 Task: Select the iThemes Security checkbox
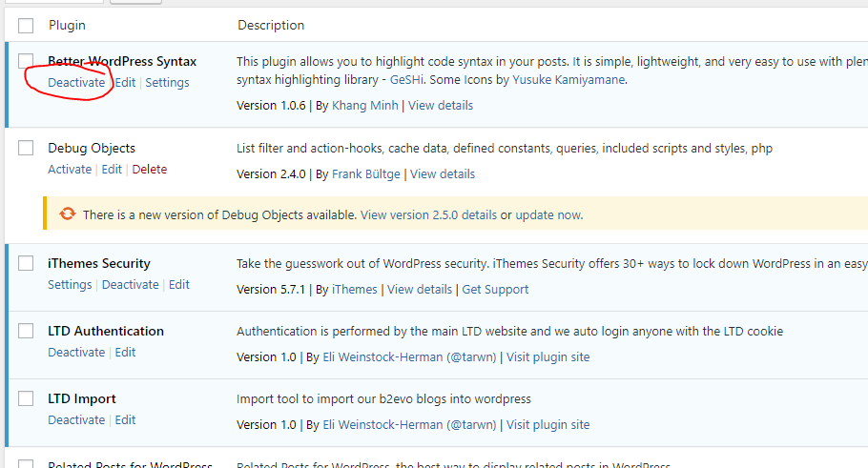pyautogui.click(x=26, y=263)
